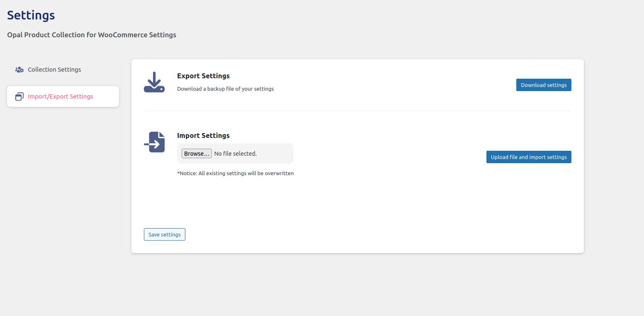This screenshot has height=316, width=644.
Task: Click the Import file arrow icon
Action: point(154,142)
